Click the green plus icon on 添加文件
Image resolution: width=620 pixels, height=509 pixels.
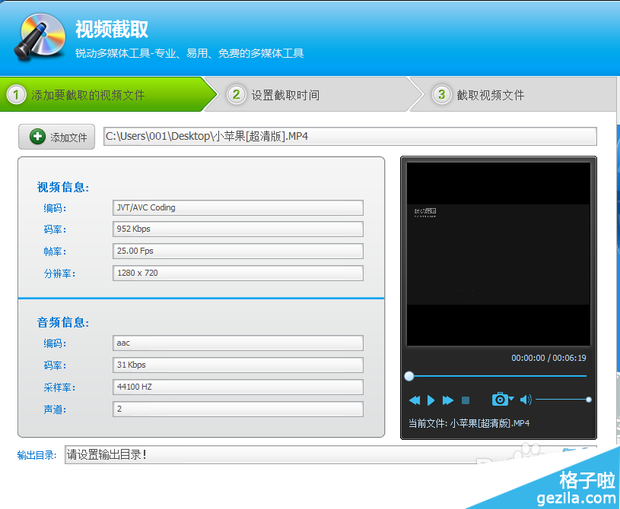click(38, 136)
